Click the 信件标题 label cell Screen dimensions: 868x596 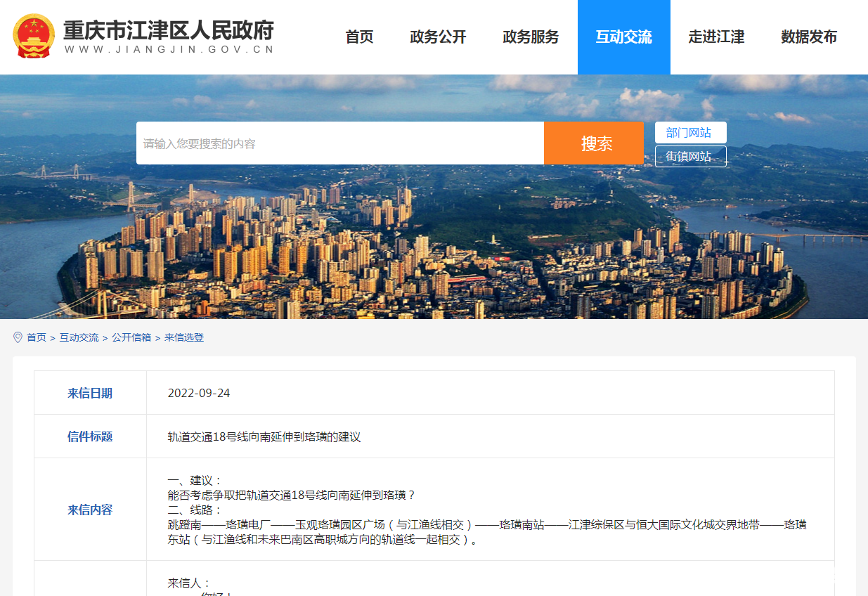click(x=90, y=436)
